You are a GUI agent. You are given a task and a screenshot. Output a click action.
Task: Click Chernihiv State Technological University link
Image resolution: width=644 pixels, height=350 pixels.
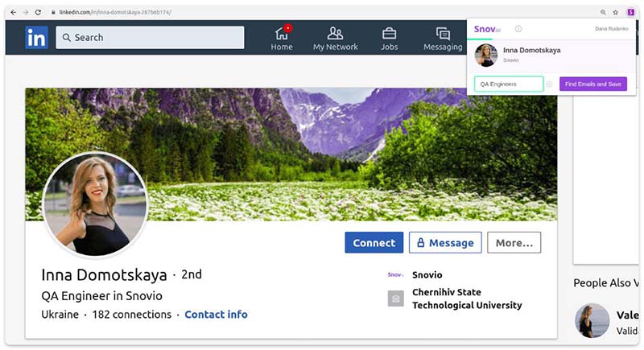[x=467, y=299]
